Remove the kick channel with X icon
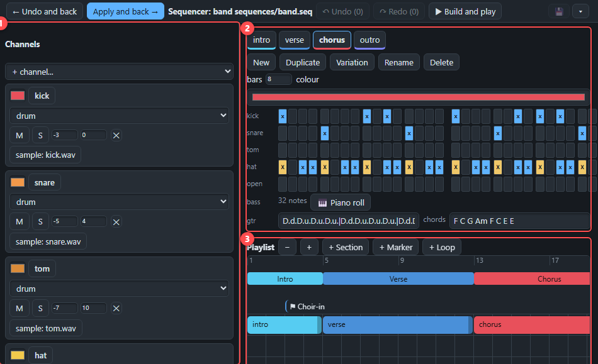This screenshot has width=598, height=364. click(x=116, y=135)
